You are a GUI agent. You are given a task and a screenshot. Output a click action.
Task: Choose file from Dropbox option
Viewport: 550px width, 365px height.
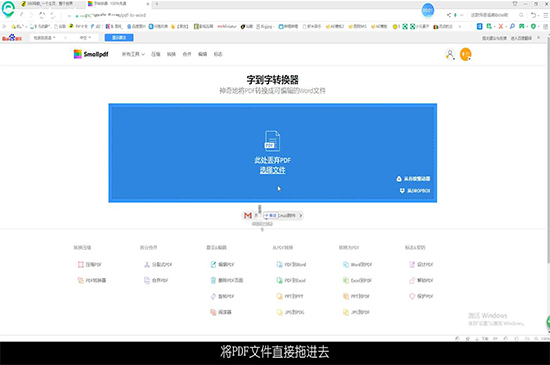(415, 191)
